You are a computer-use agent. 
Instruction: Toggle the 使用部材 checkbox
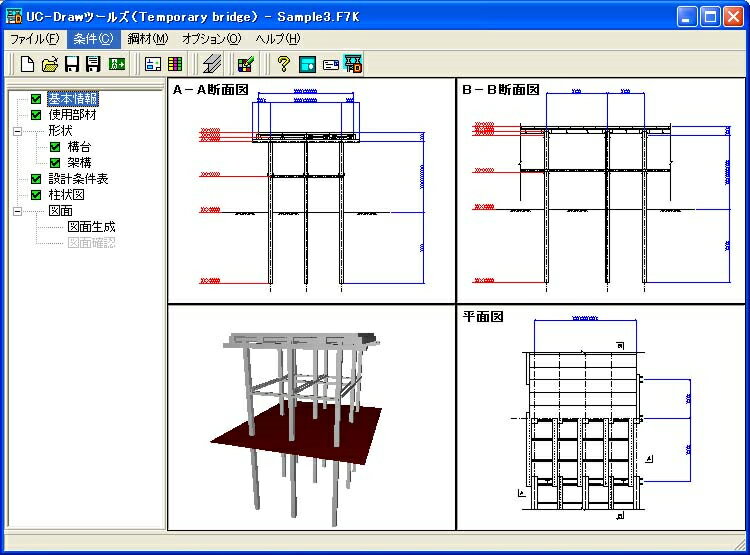(37, 115)
